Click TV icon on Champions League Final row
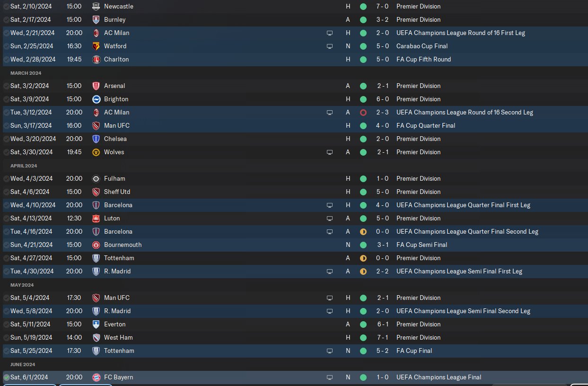The width and height of the screenshot is (588, 386). [330, 377]
